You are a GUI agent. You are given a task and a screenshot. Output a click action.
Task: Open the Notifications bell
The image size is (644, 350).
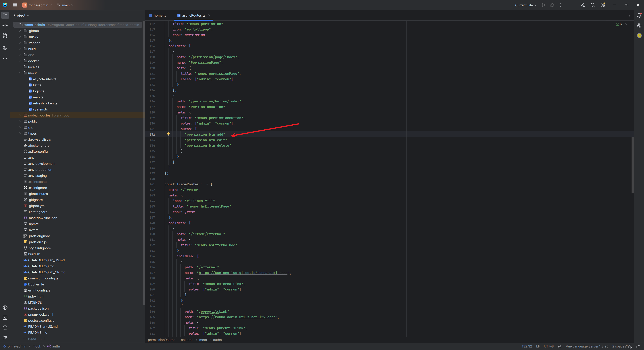639,15
